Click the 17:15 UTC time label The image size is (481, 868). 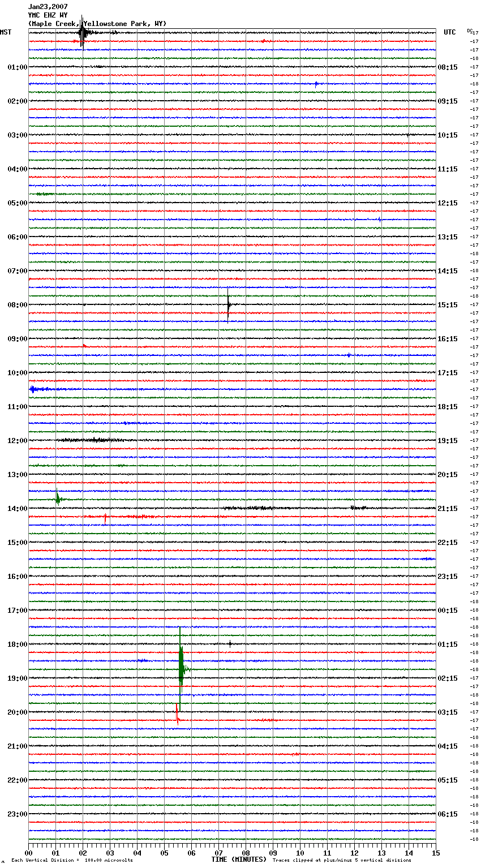click(448, 373)
